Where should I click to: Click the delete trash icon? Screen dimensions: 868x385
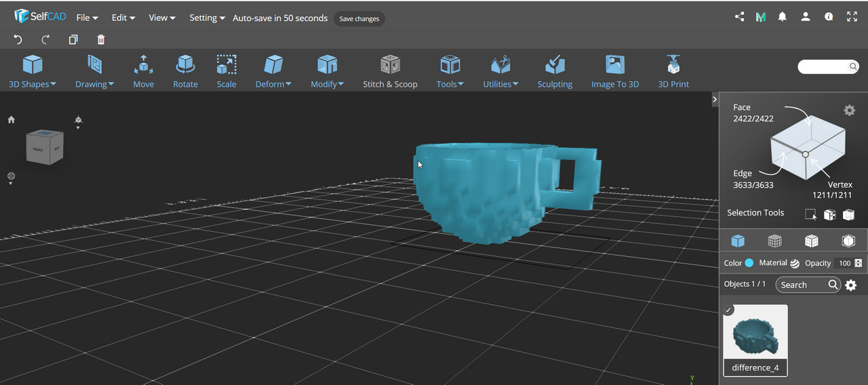pyautogui.click(x=101, y=40)
